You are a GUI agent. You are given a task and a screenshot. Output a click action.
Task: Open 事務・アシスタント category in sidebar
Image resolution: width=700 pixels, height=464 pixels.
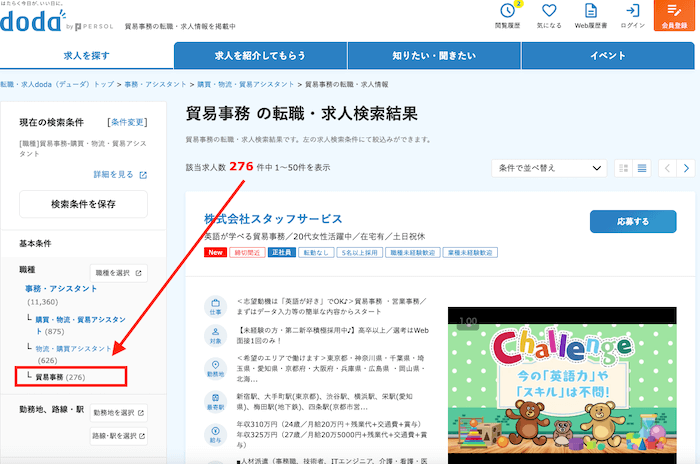point(61,288)
